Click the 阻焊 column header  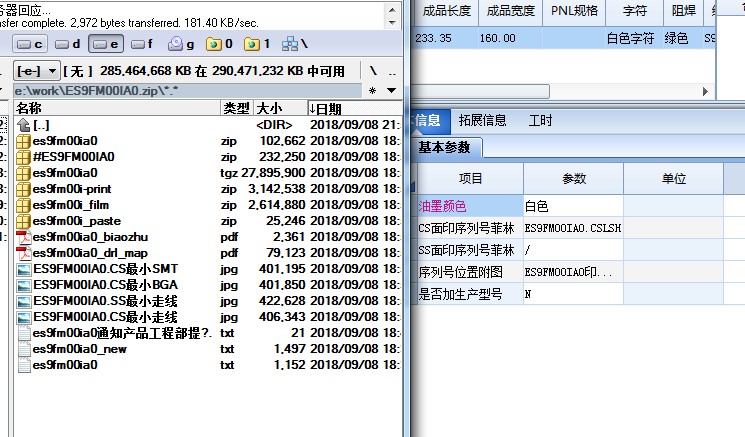click(x=683, y=10)
